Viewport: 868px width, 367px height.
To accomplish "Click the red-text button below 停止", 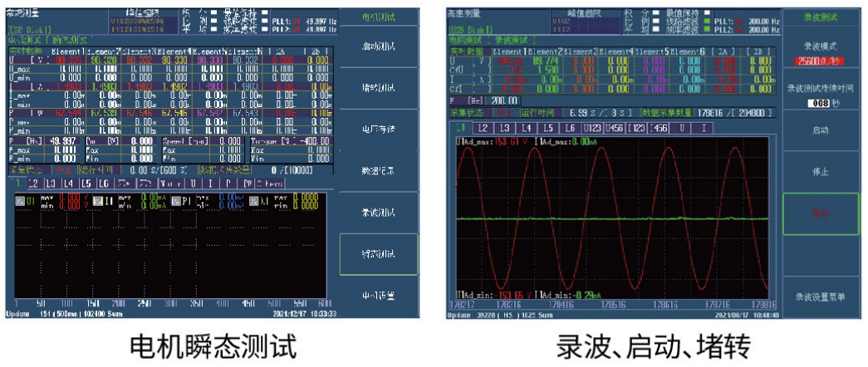I will click(x=820, y=213).
